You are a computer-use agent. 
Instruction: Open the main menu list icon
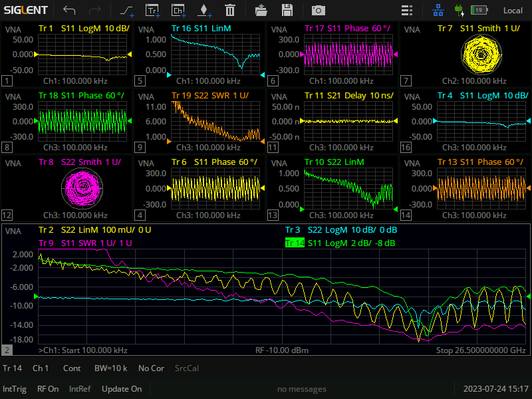(x=407, y=10)
